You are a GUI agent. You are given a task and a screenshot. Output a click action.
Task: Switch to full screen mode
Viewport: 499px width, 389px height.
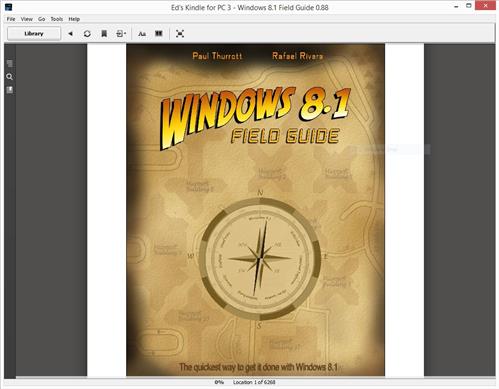pos(180,34)
